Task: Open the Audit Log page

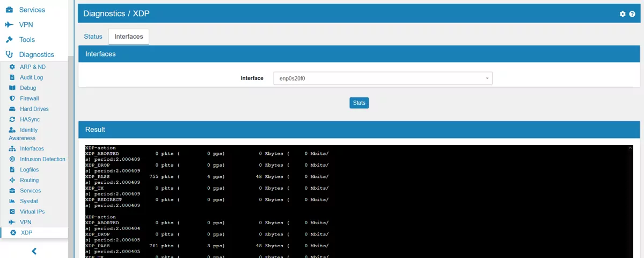Action: click(31, 77)
